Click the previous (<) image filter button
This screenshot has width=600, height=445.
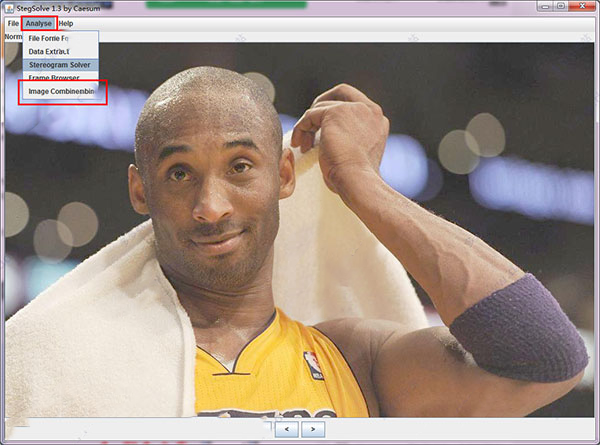tap(287, 429)
